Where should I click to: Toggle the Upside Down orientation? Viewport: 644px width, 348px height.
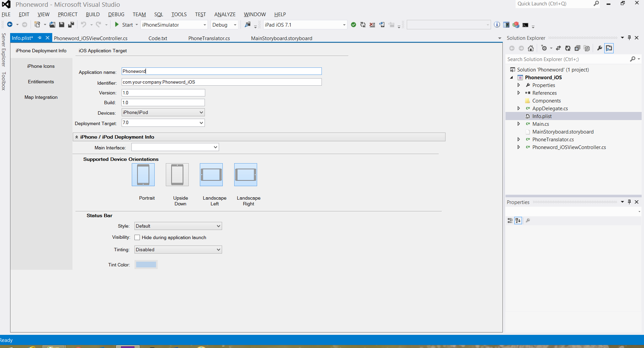pyautogui.click(x=177, y=175)
